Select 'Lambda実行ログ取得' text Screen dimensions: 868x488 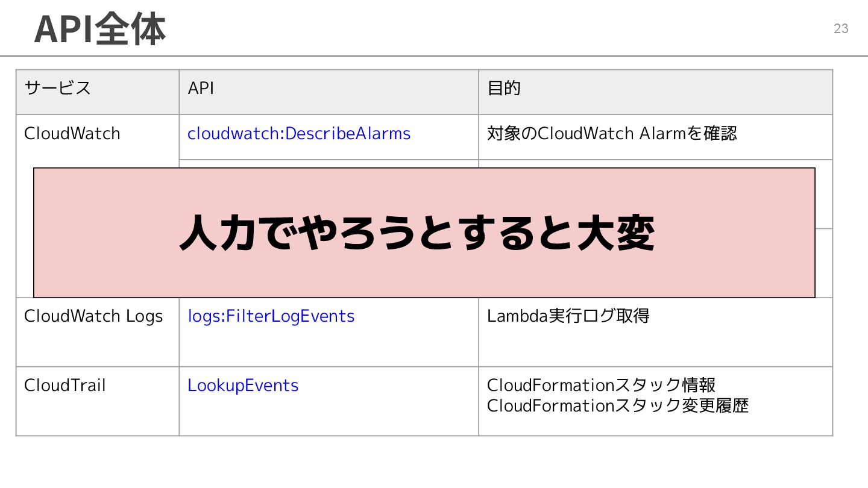coord(568,316)
